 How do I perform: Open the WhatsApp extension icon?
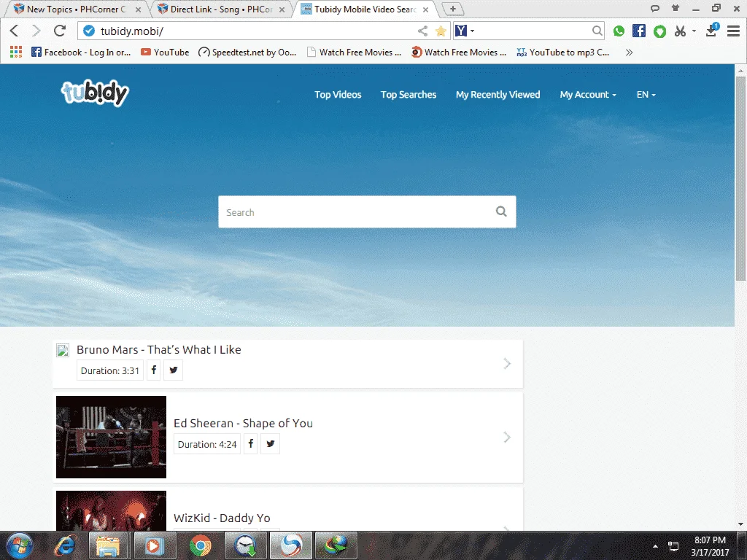coord(619,31)
